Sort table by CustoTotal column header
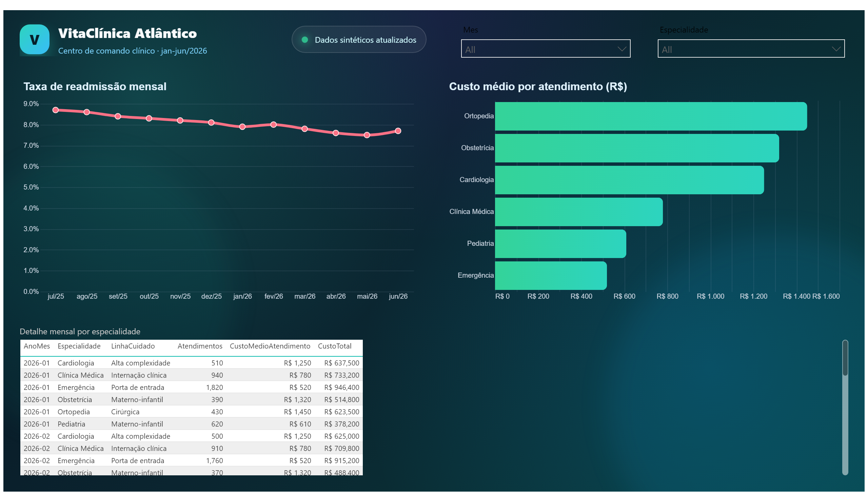Image resolution: width=868 pixels, height=495 pixels. click(335, 346)
